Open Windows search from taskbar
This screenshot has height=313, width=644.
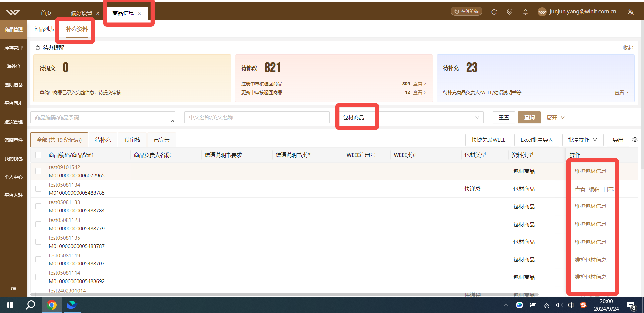click(30, 305)
